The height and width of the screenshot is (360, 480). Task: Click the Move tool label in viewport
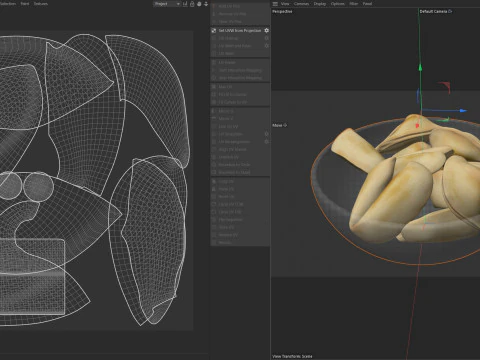pyautogui.click(x=277, y=125)
